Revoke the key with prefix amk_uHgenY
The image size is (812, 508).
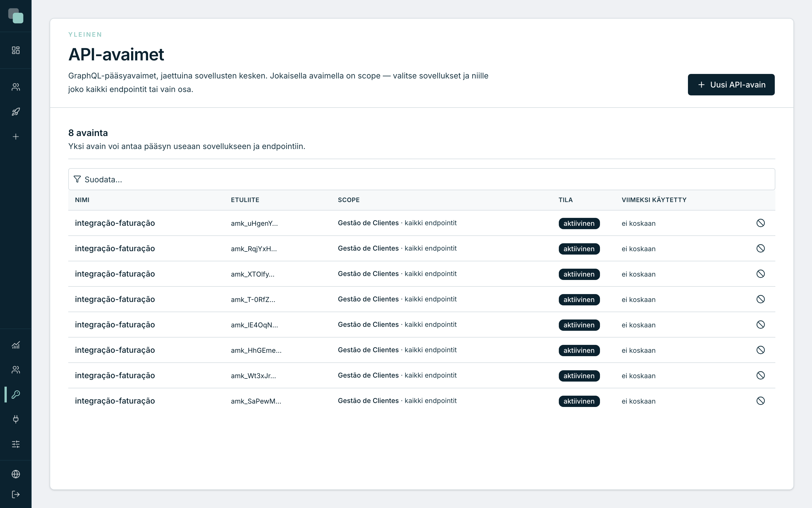[760, 223]
